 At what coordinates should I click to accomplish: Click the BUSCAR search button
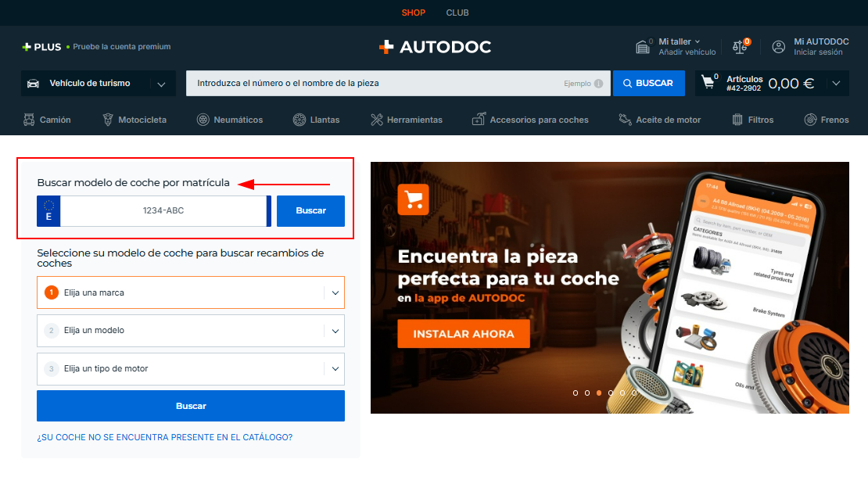[x=649, y=83]
